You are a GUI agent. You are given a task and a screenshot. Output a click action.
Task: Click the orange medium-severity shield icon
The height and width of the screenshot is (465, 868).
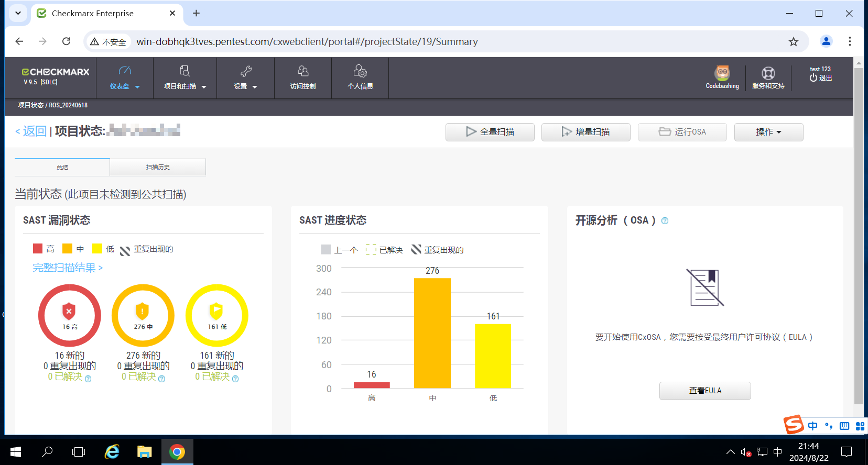tap(143, 311)
